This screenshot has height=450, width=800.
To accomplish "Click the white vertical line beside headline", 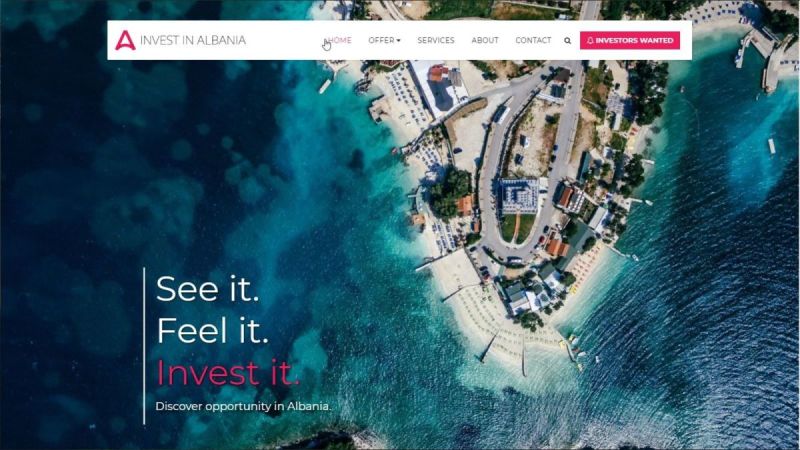I will 144,346.
